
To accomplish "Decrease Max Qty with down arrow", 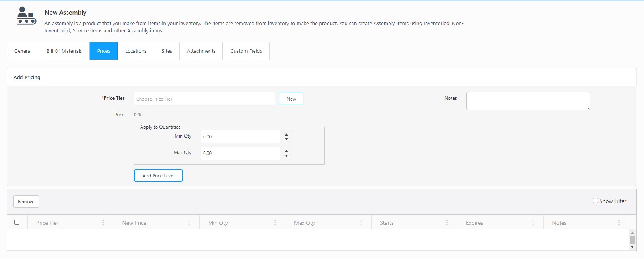I will (x=287, y=156).
